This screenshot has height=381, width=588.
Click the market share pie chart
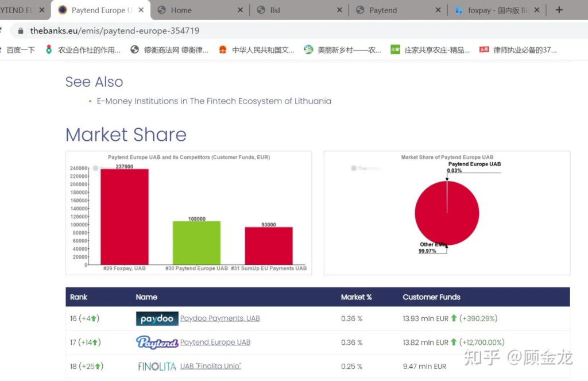447,213
